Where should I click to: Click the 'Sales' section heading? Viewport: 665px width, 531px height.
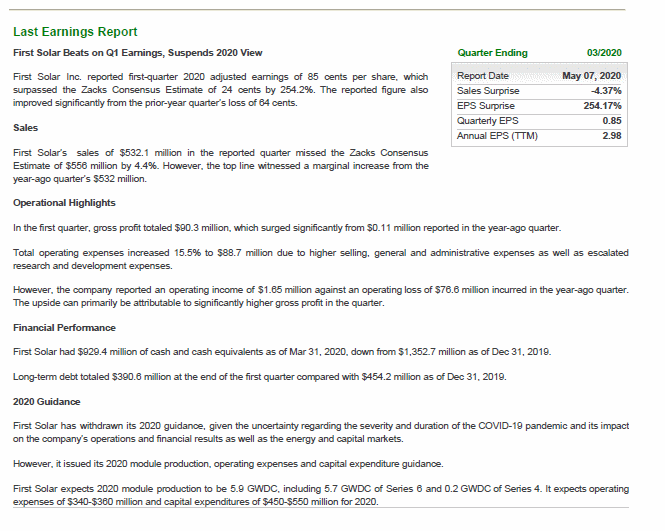pyautogui.click(x=25, y=128)
